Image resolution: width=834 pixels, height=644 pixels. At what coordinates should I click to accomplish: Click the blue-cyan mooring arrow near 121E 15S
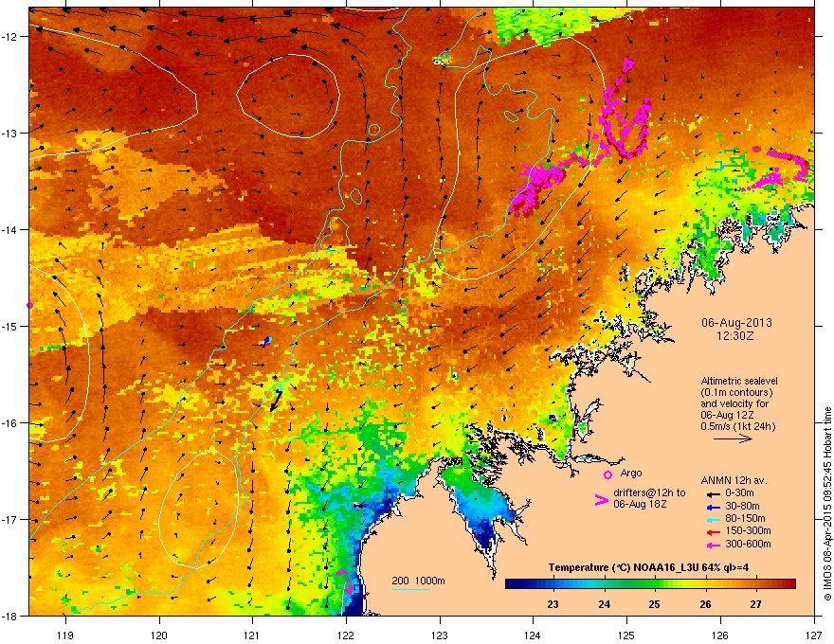coord(266,341)
